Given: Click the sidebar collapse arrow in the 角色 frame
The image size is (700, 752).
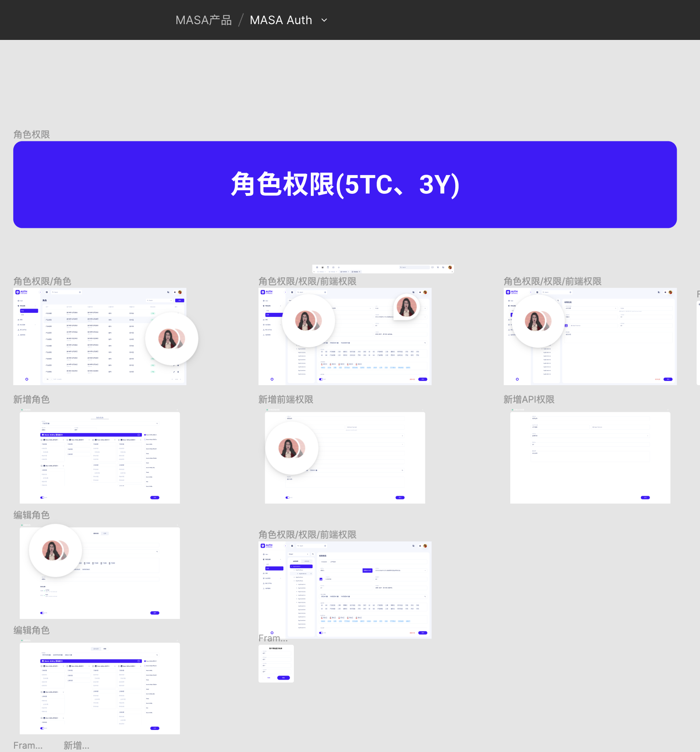Looking at the screenshot, I should [40, 292].
